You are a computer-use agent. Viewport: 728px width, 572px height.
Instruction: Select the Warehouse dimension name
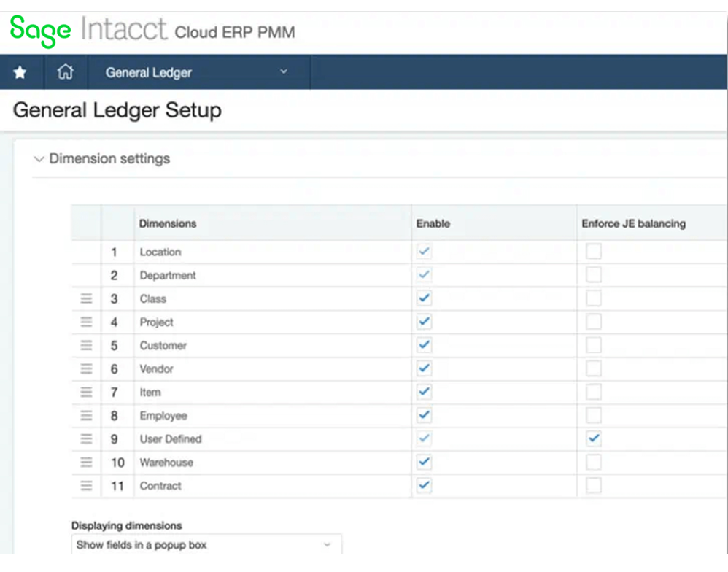pyautogui.click(x=166, y=463)
